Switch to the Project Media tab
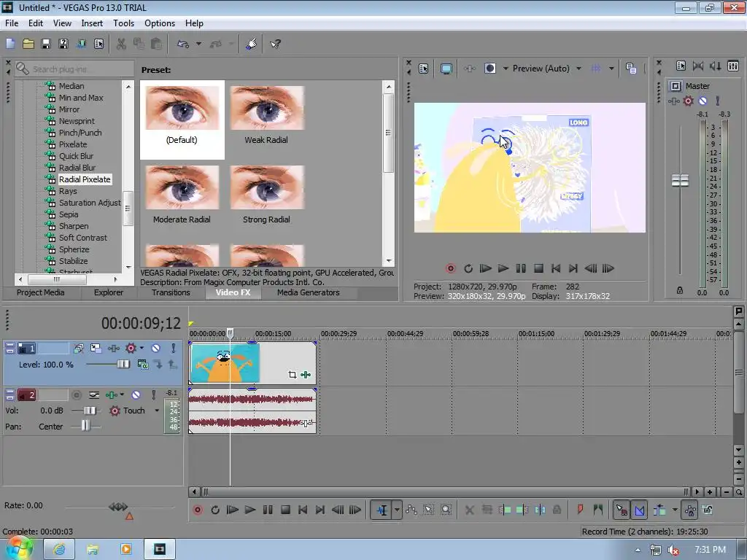The height and width of the screenshot is (560, 747). coord(41,292)
